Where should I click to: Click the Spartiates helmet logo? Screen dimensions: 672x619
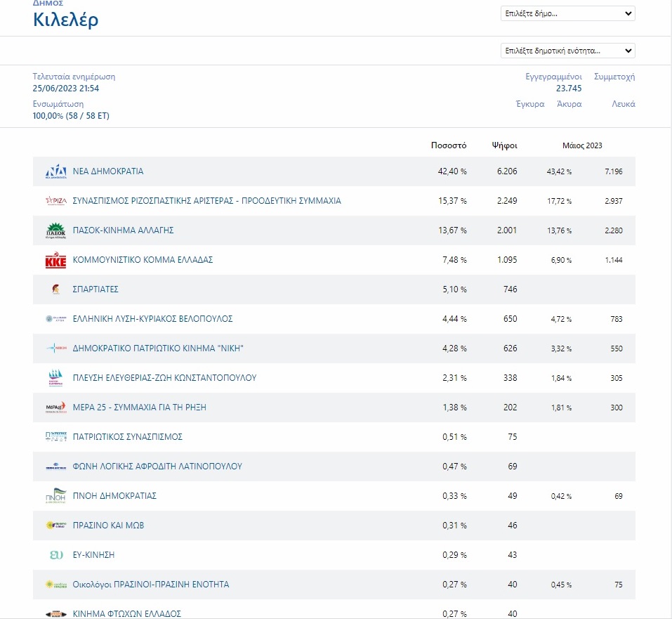[x=55, y=289]
